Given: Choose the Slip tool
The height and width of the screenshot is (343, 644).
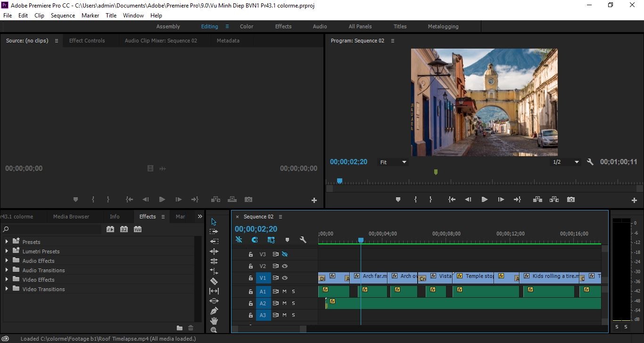Looking at the screenshot, I should point(214,291).
